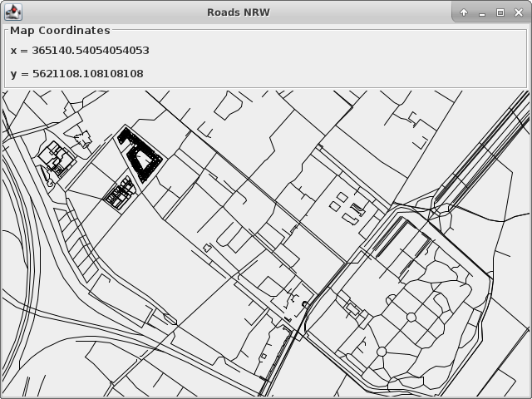
Task: Close the Roads NRW window
Action: [x=519, y=12]
